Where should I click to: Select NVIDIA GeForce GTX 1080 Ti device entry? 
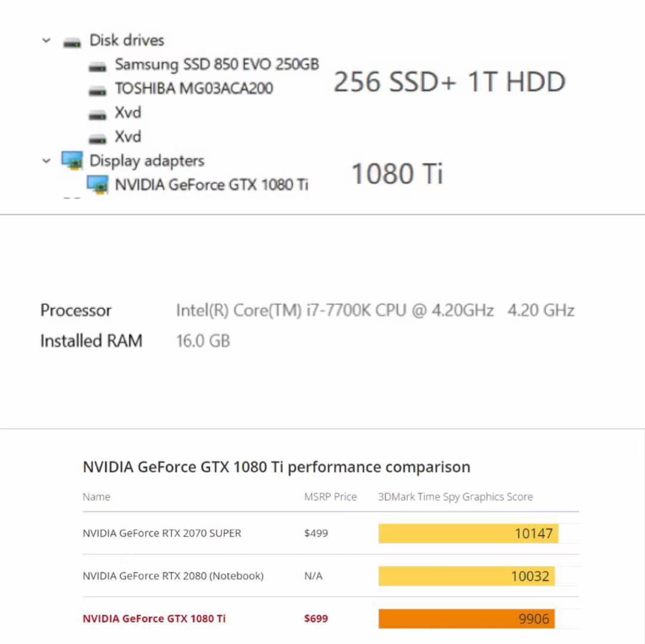[x=212, y=184]
